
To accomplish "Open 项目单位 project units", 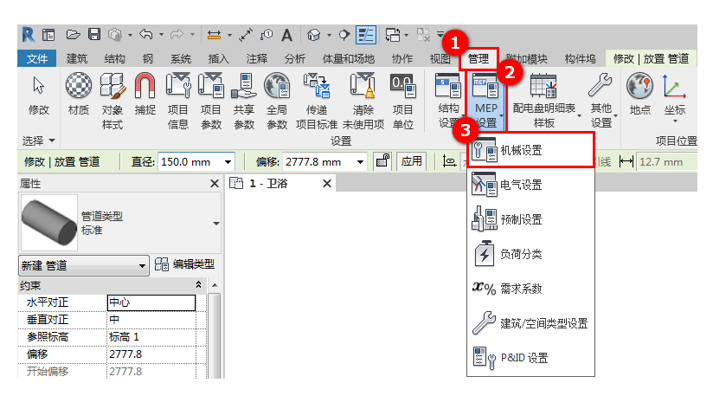I will (403, 100).
